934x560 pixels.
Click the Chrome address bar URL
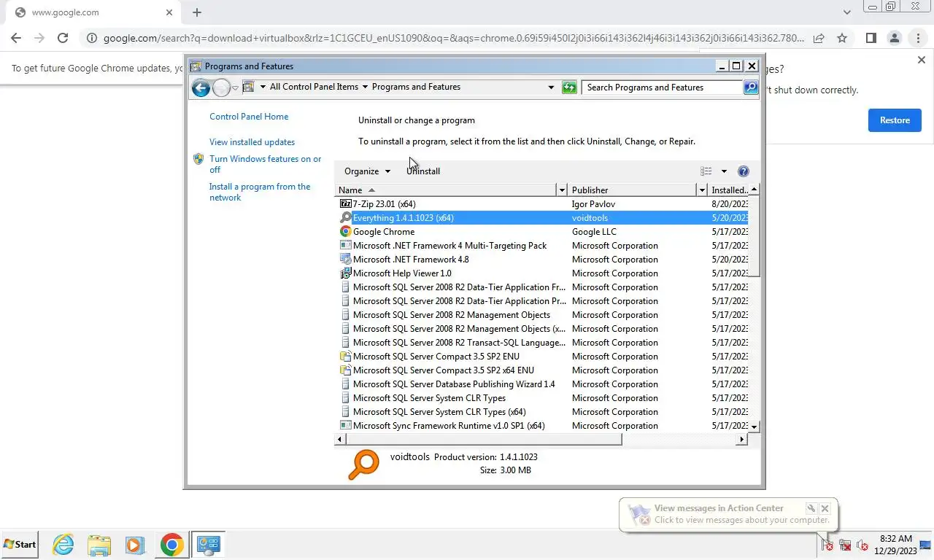pos(454,38)
